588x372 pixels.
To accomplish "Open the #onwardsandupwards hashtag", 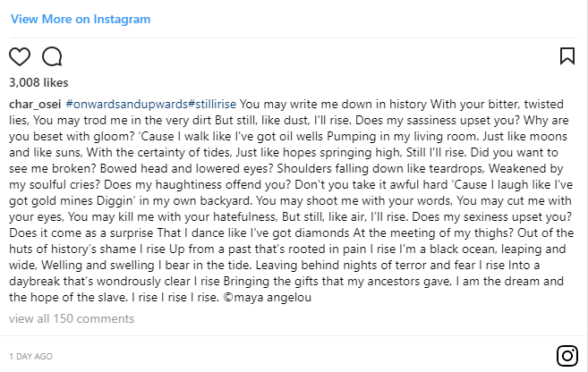I will click(x=127, y=104).
